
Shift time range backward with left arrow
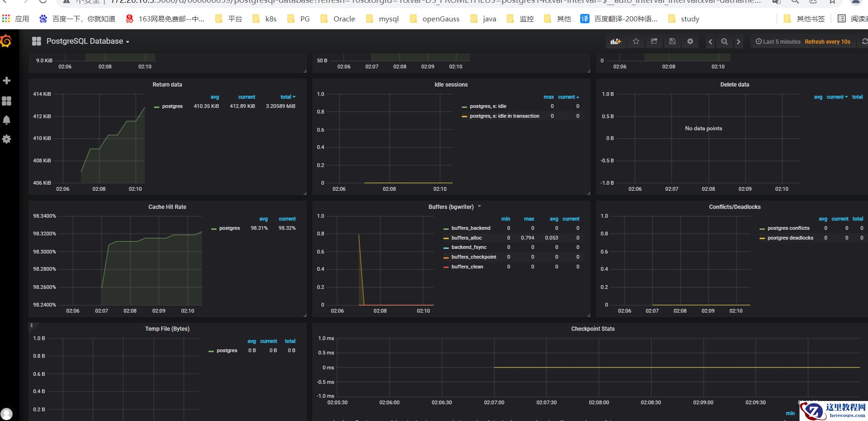pyautogui.click(x=710, y=42)
